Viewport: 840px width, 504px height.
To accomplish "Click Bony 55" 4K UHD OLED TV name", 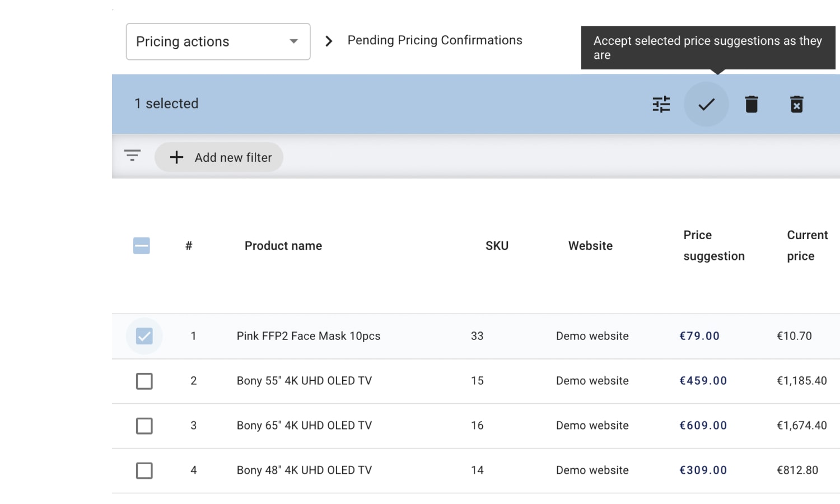I will tap(304, 381).
